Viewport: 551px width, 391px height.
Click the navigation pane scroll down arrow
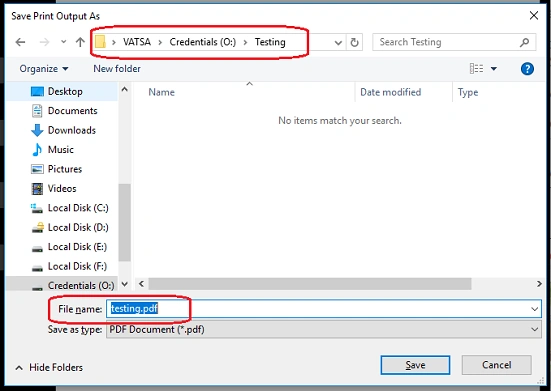124,284
